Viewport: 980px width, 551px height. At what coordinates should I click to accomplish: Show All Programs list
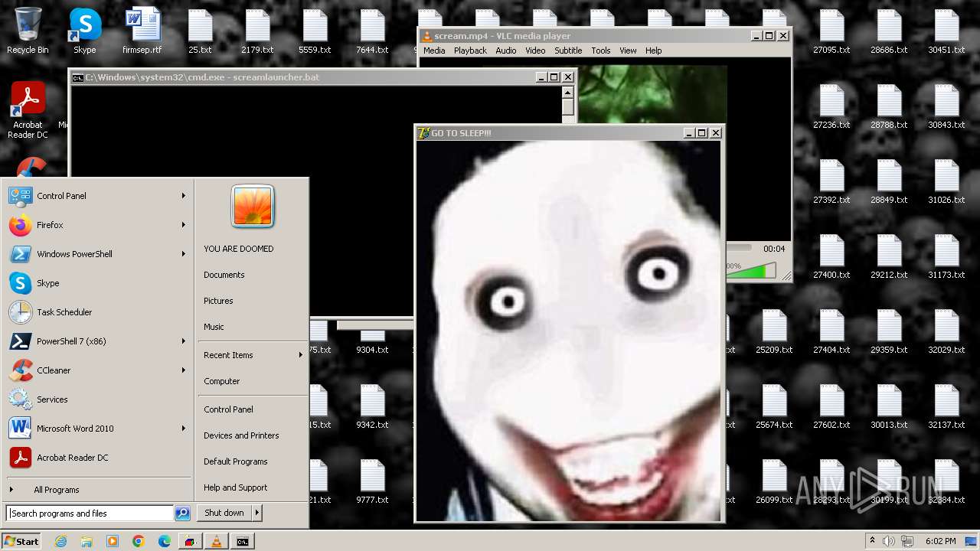click(x=57, y=490)
